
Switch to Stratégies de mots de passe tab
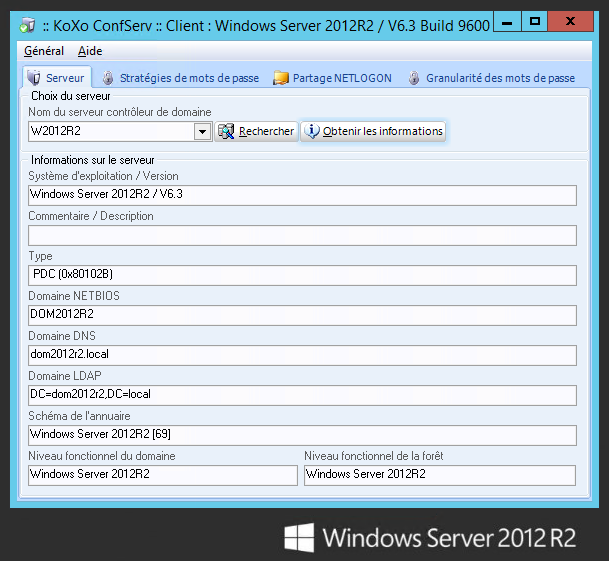(x=181, y=78)
